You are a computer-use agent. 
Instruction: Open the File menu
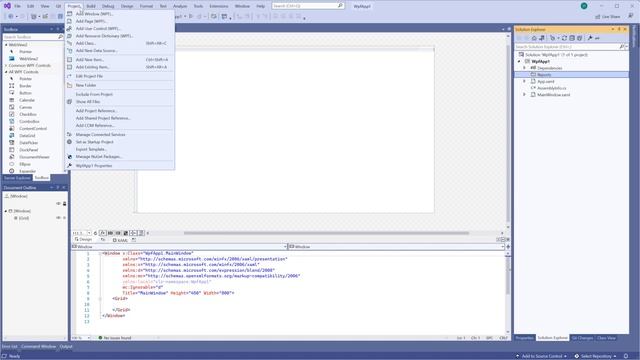17,6
